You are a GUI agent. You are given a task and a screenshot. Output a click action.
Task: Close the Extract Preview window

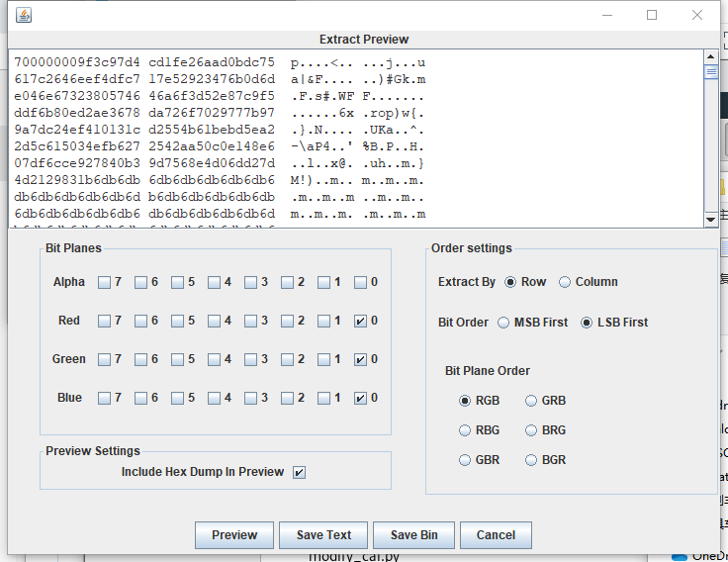pyautogui.click(x=697, y=15)
